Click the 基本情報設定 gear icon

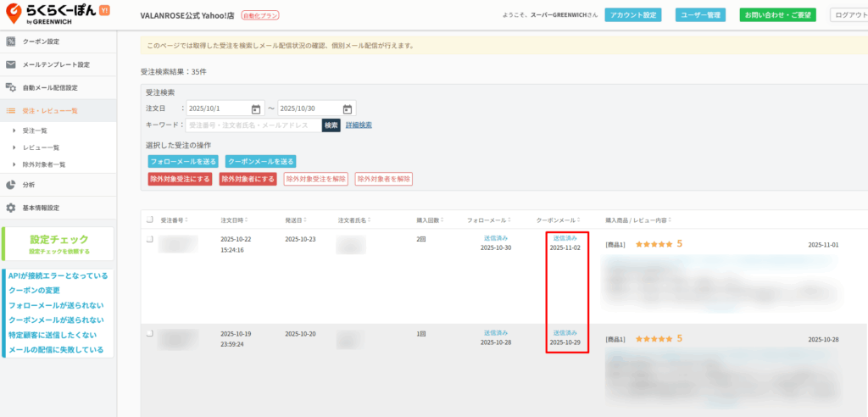[x=11, y=208]
